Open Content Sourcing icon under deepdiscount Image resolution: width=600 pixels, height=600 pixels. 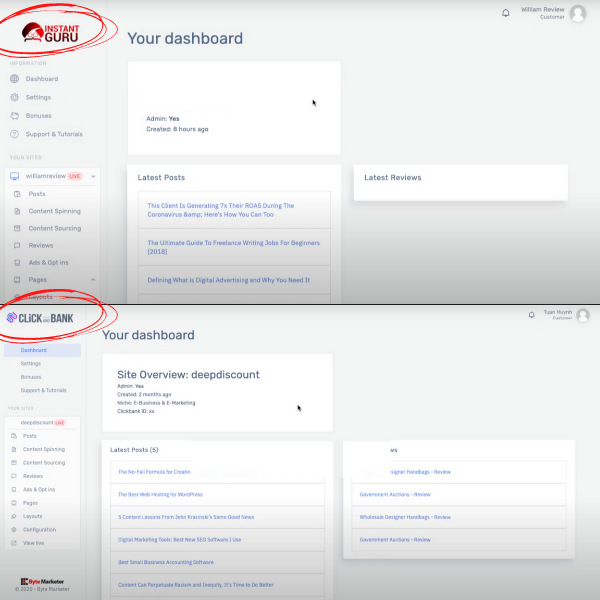[x=14, y=463]
